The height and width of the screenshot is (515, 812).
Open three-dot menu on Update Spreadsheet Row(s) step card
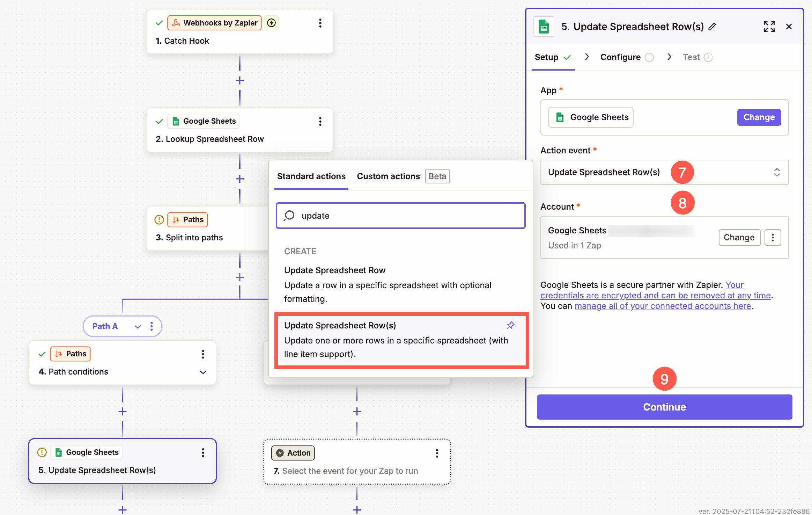[203, 453]
